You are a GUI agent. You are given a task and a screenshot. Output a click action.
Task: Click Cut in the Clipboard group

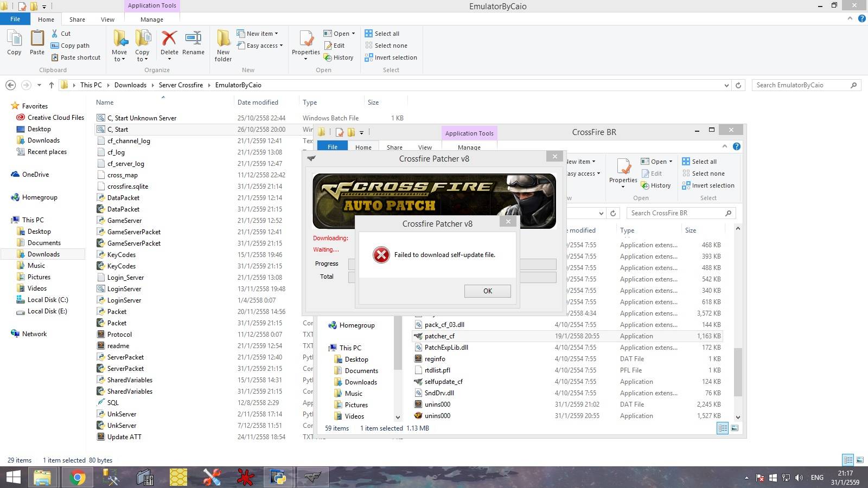coord(61,34)
